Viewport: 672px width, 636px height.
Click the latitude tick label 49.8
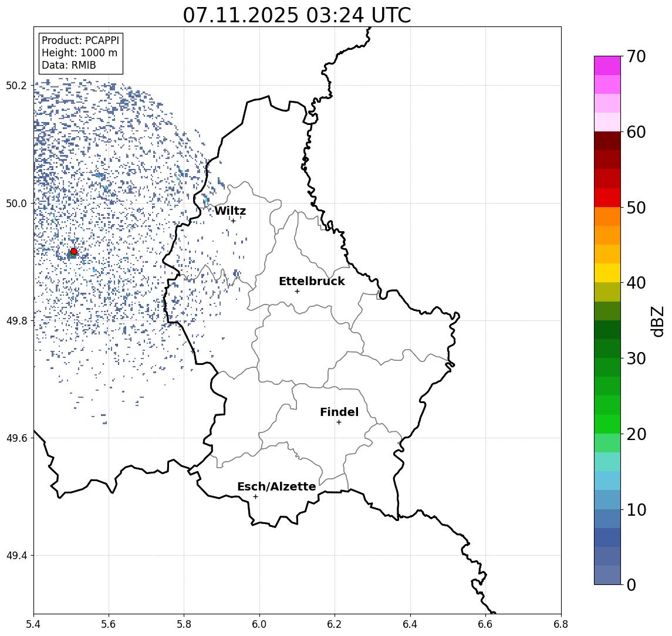click(16, 320)
